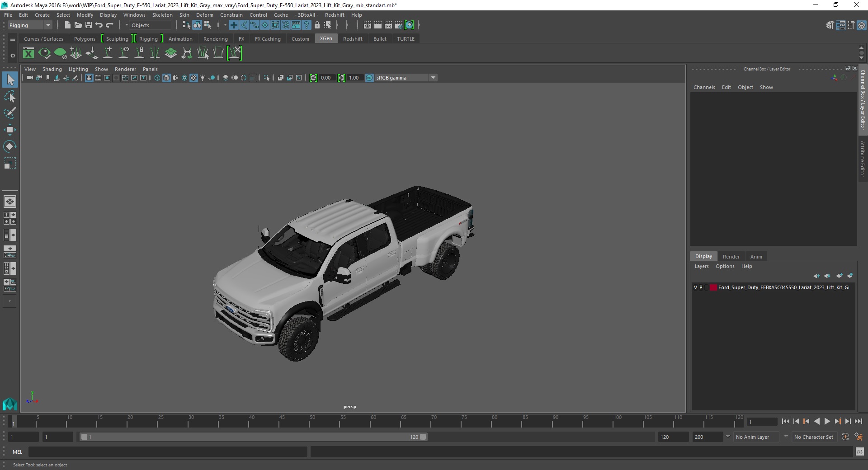Toggle auto keyframe button
868x470 pixels.
coord(845,437)
